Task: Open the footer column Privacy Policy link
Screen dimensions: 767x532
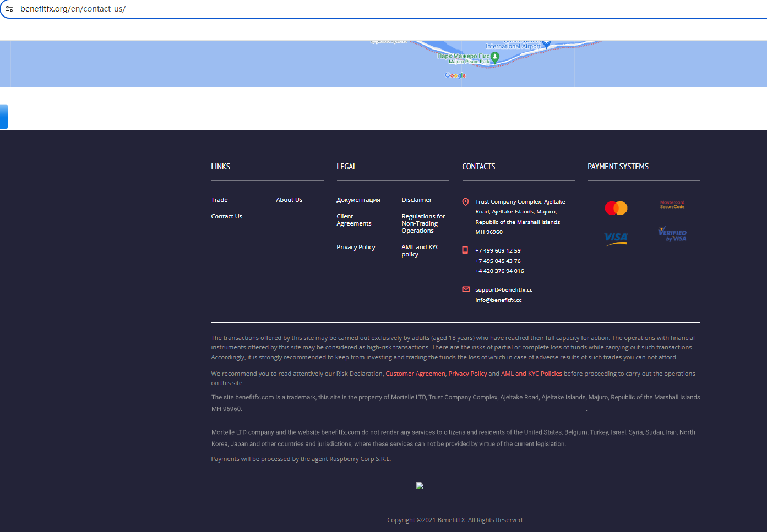Action: 356,247
